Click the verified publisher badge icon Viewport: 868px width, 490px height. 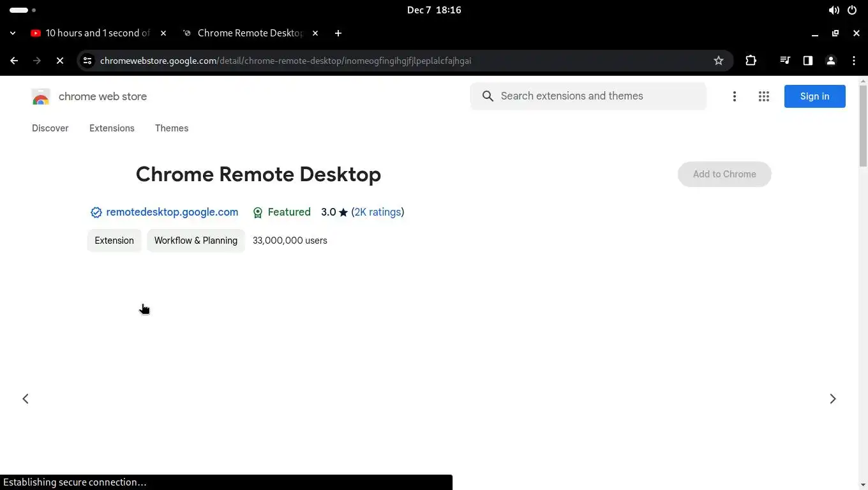click(x=96, y=212)
